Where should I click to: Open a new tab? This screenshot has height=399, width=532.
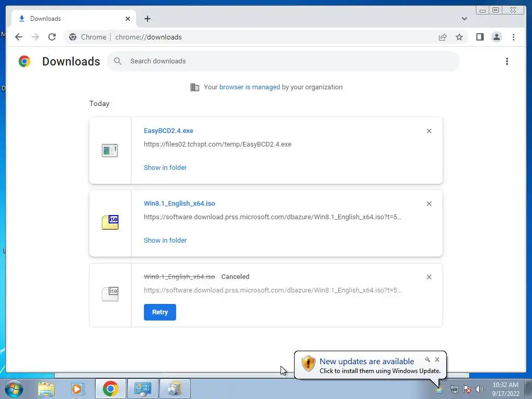pyautogui.click(x=147, y=19)
